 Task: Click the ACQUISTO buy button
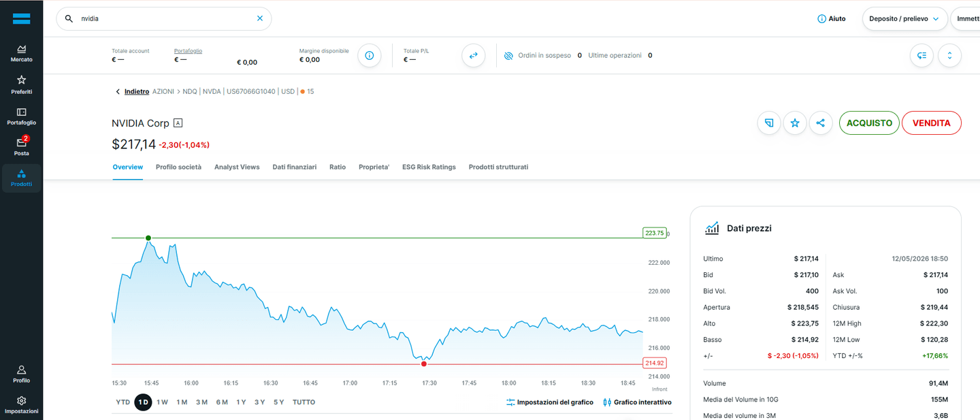click(869, 123)
